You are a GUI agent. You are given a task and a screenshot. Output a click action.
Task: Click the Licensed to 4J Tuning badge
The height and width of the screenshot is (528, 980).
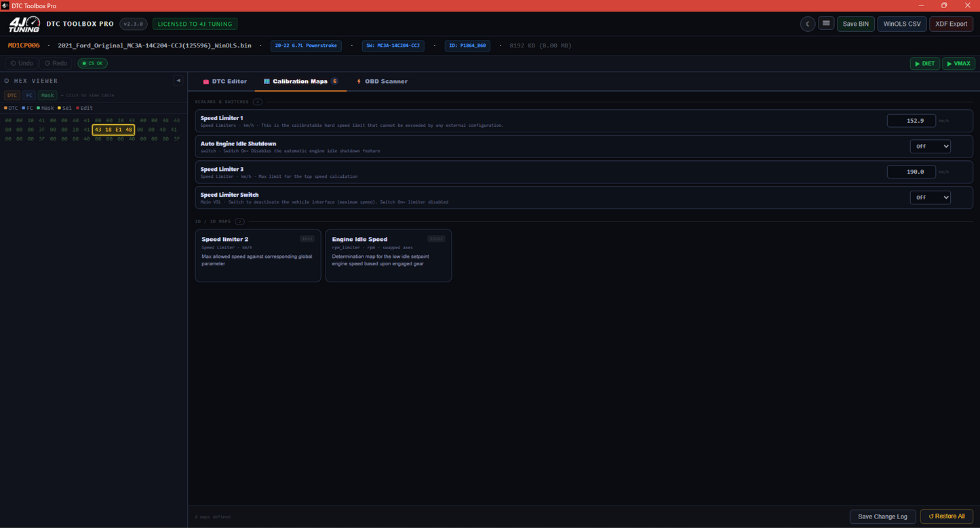pos(195,24)
